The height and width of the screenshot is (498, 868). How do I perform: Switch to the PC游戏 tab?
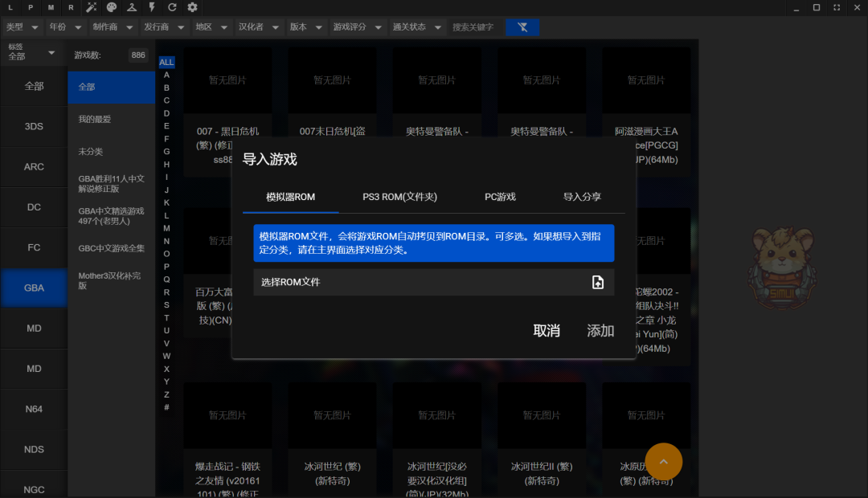500,196
